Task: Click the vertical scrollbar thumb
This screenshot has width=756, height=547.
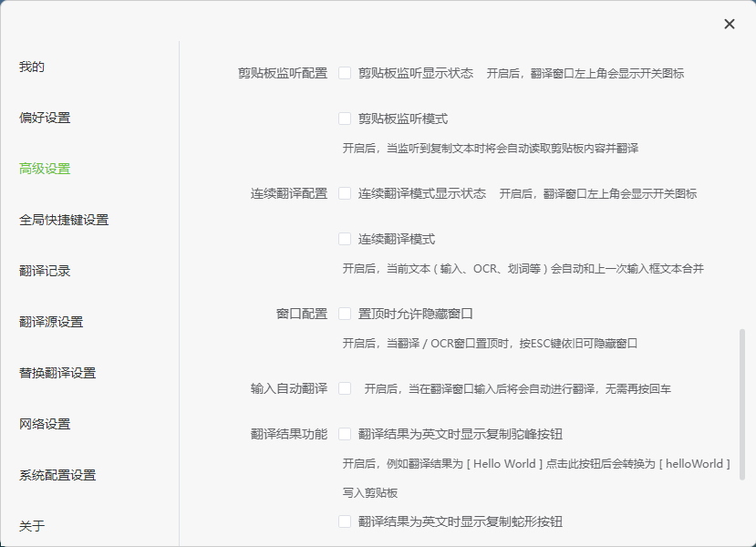Action: tap(742, 405)
